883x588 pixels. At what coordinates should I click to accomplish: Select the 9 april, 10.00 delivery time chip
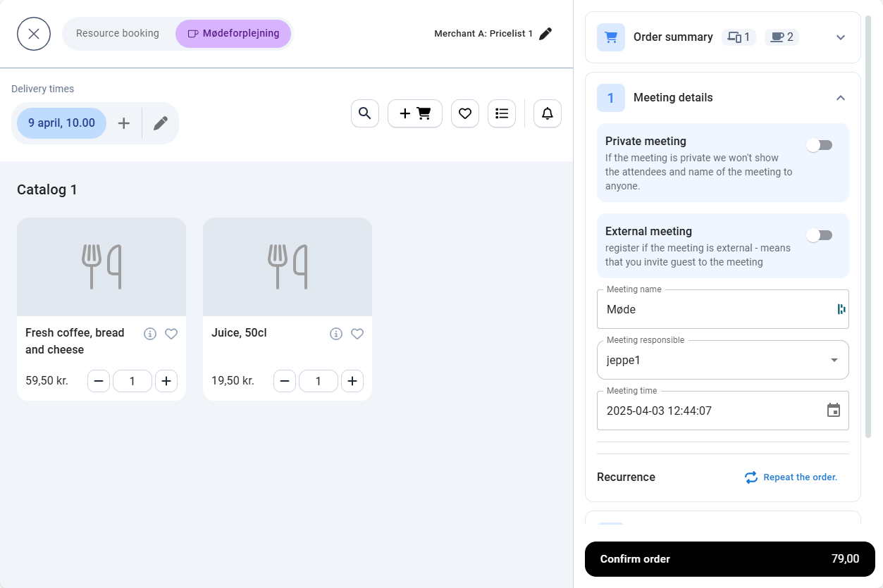[61, 123]
